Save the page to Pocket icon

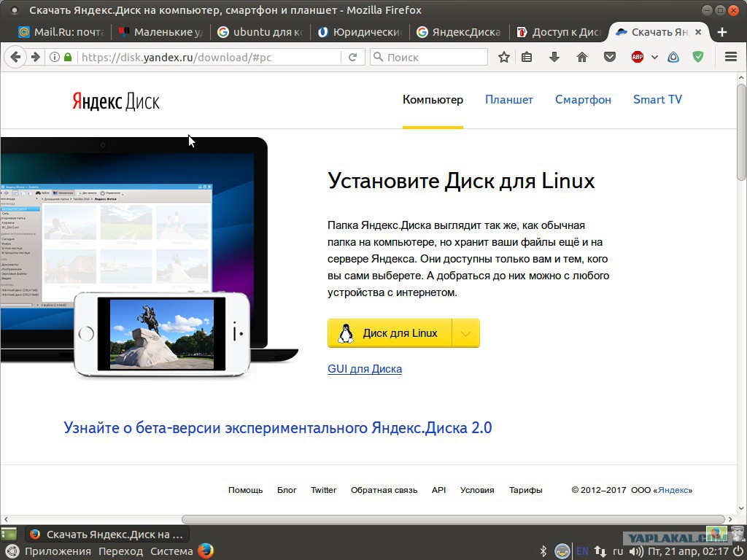[609, 57]
